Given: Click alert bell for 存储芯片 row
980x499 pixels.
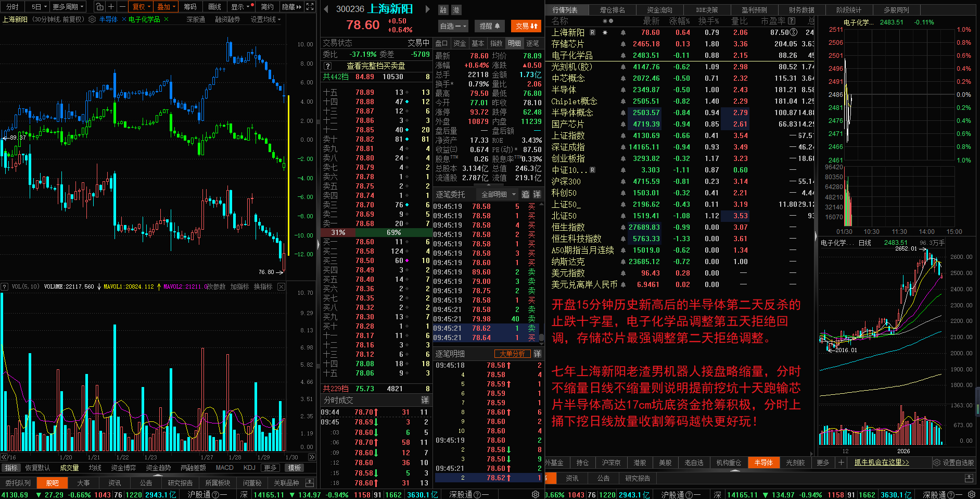Looking at the screenshot, I should coord(623,44).
